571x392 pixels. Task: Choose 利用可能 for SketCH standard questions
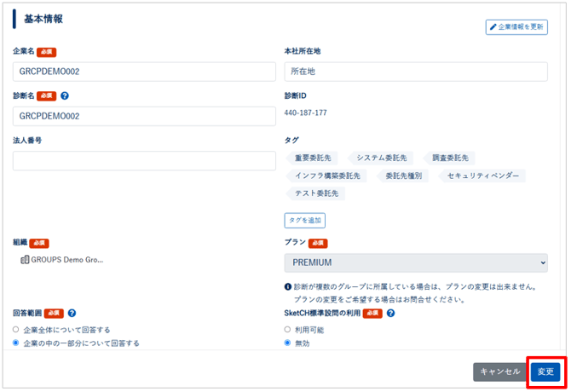coord(287,330)
